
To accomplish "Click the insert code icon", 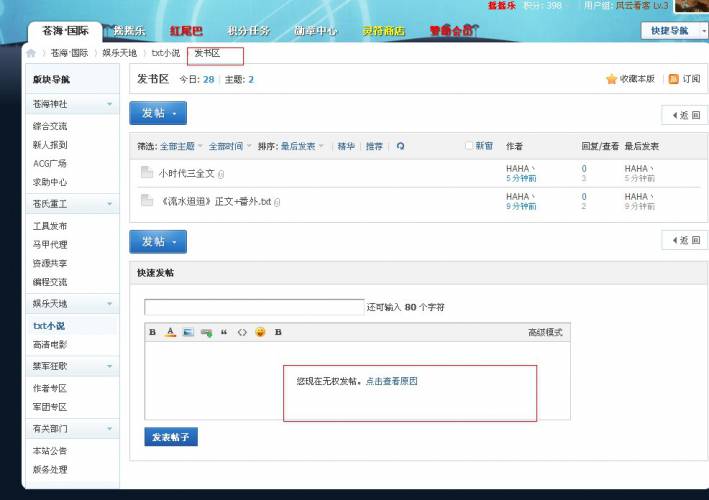I will [x=242, y=332].
